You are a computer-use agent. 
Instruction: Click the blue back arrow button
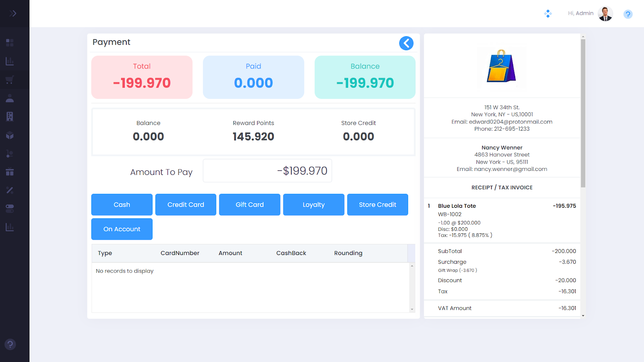tap(406, 43)
